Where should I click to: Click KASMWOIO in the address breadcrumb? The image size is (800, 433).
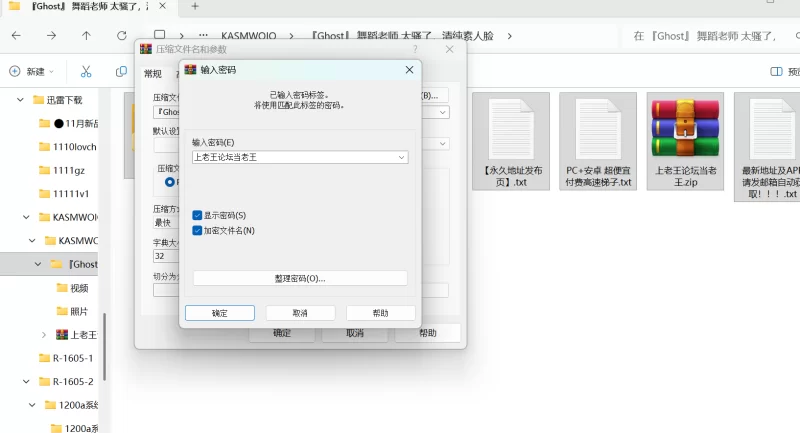point(248,36)
